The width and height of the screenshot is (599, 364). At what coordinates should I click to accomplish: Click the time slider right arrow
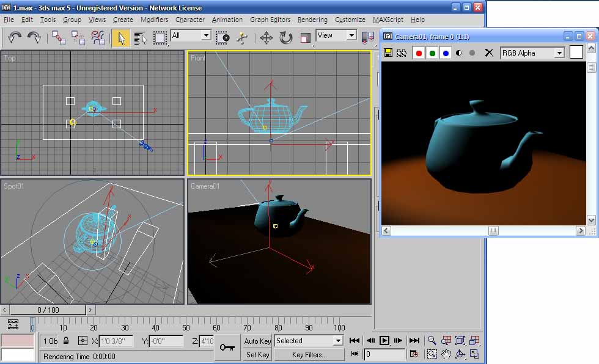90,310
